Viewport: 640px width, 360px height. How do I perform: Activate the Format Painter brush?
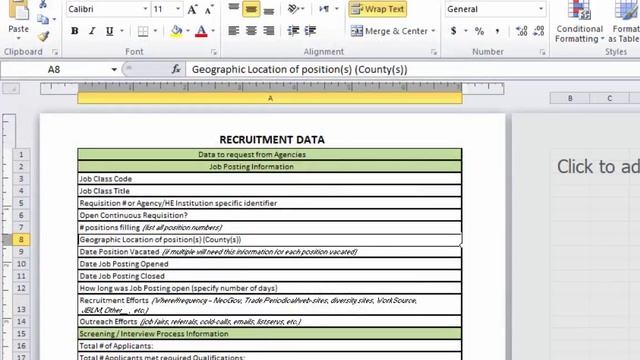[x=44, y=36]
